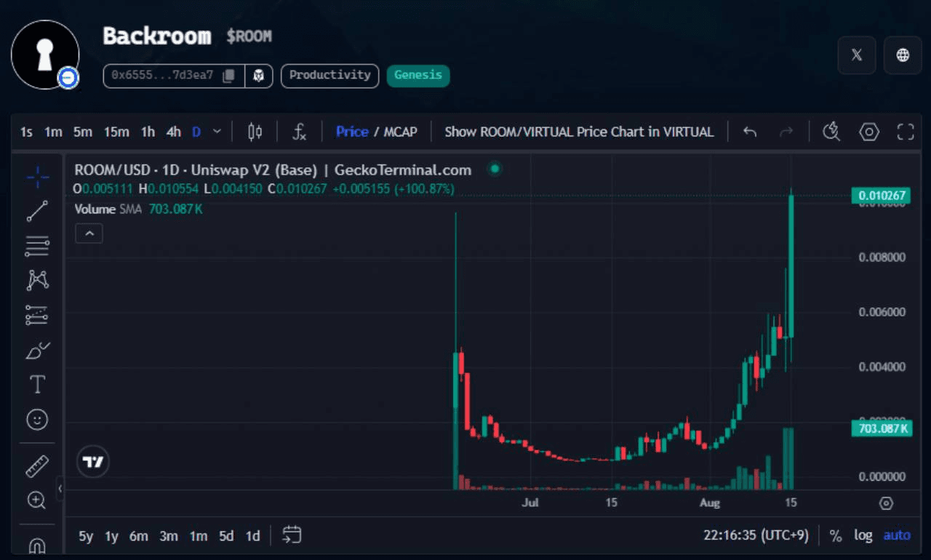Viewport: 931px width, 560px height.
Task: Select the 4h timeframe
Action: coord(173,132)
